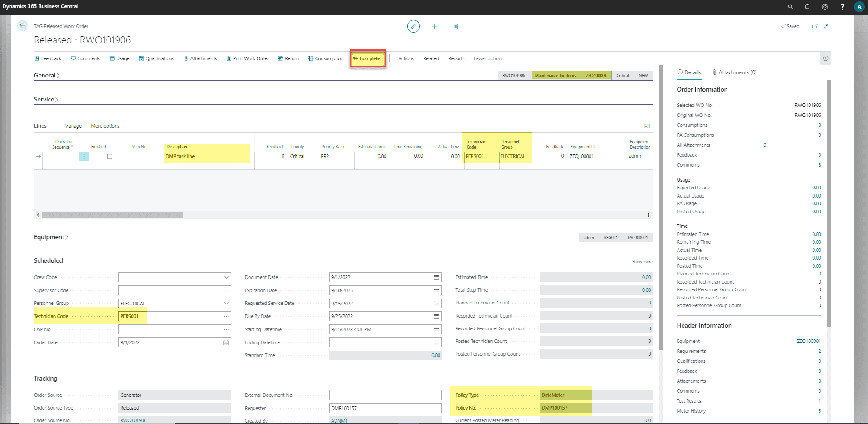
Task: Open Due By Date calendar picker
Action: click(x=436, y=316)
